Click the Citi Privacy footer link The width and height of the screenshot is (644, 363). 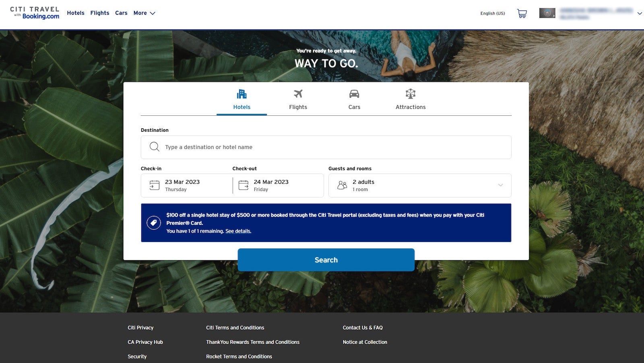coord(140,328)
